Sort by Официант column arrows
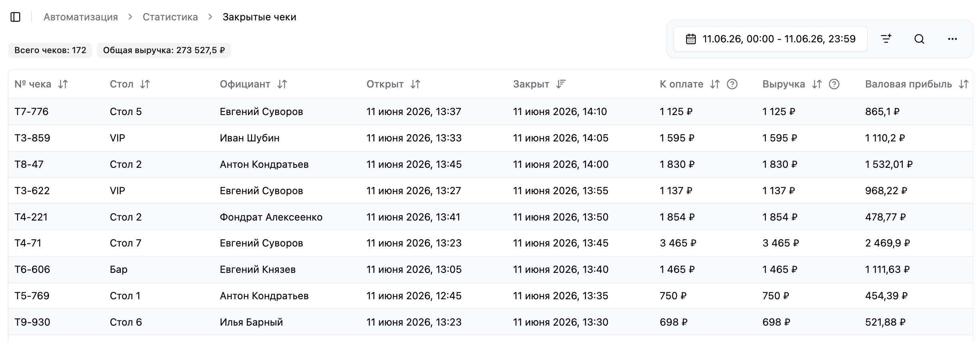 [282, 84]
